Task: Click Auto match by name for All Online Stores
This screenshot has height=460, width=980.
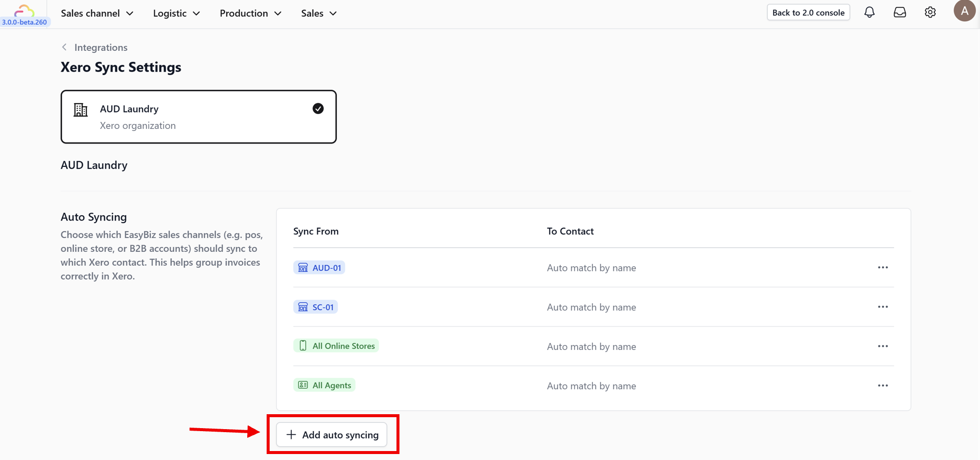Action: pos(591,346)
